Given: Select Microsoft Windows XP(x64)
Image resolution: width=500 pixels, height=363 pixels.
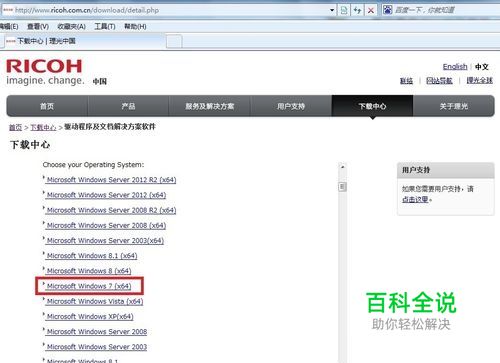Looking at the screenshot, I should click(x=90, y=317).
